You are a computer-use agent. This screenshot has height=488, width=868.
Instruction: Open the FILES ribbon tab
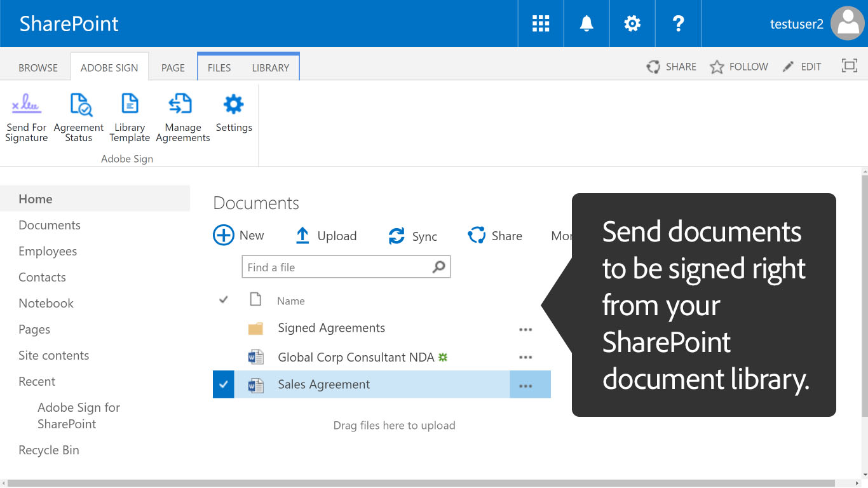point(219,67)
